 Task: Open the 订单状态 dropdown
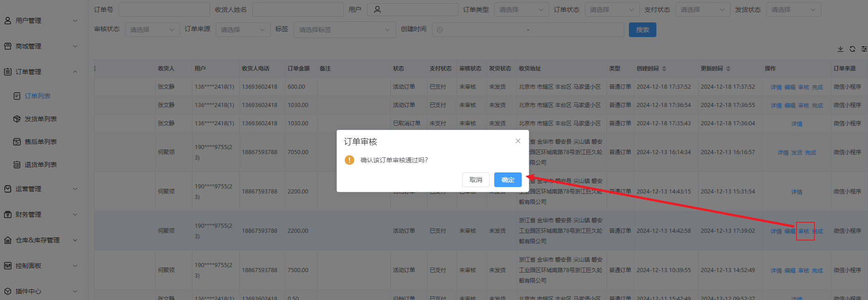(x=612, y=10)
